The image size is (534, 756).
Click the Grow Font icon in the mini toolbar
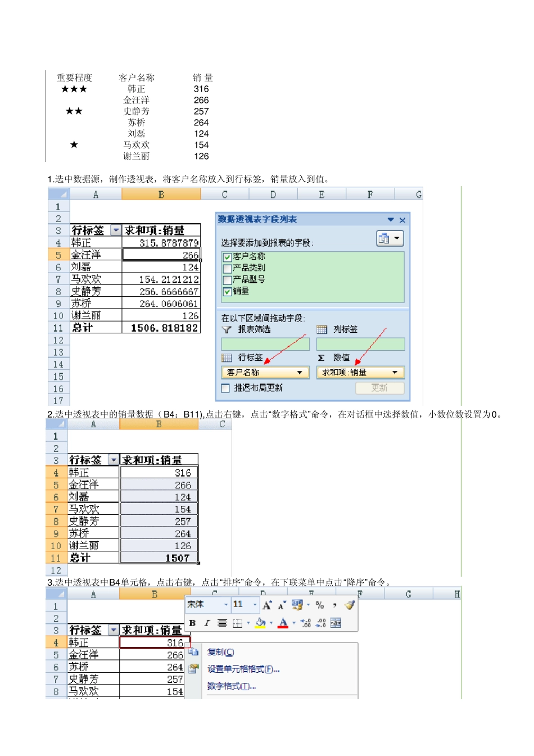click(267, 605)
